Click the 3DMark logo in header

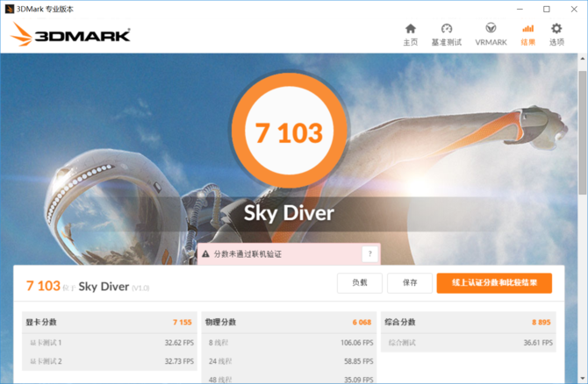point(72,35)
